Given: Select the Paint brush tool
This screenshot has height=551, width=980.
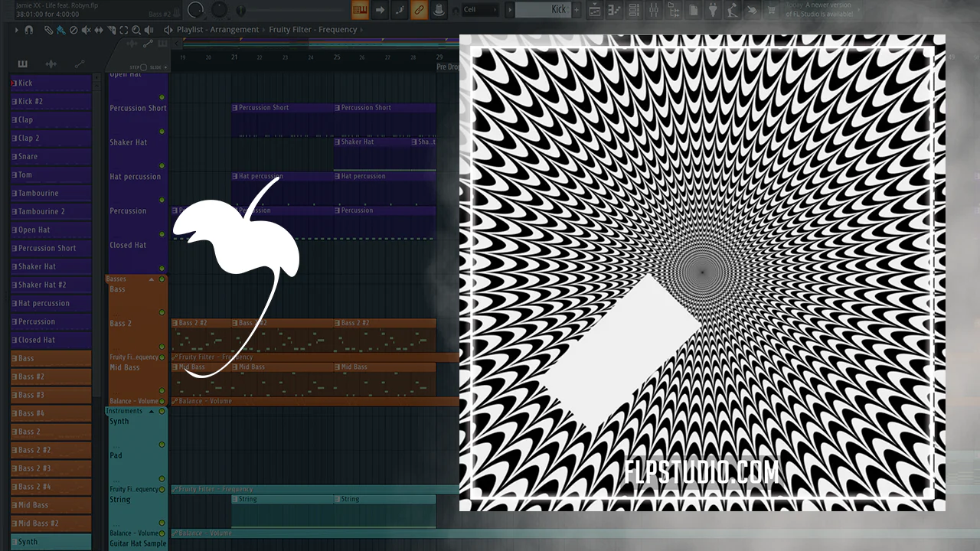Looking at the screenshot, I should coord(61,30).
